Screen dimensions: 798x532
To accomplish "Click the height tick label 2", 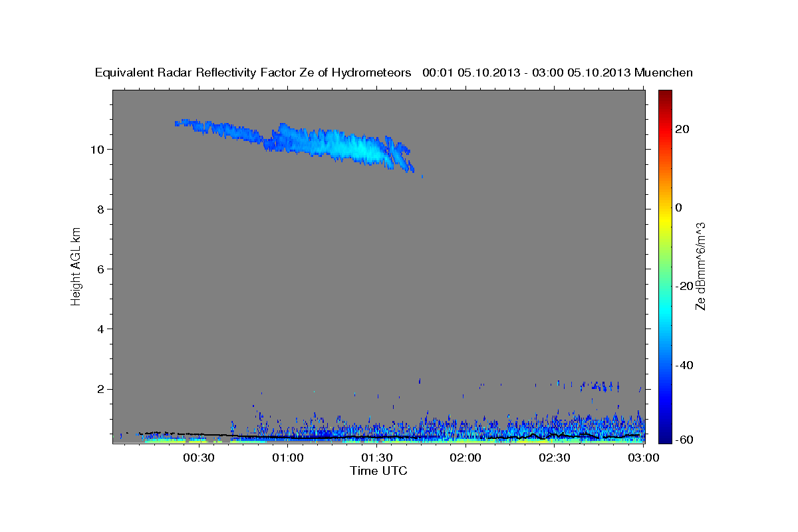I will [102, 388].
